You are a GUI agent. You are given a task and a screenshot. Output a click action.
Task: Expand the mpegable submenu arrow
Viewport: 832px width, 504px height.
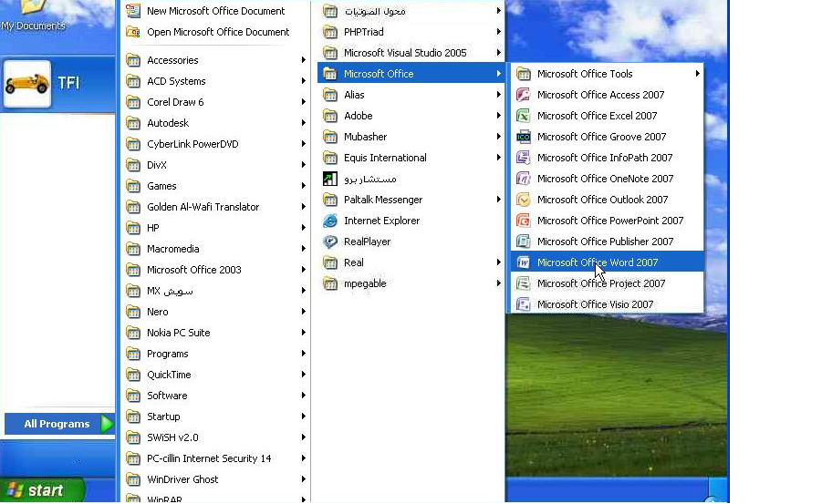click(498, 283)
